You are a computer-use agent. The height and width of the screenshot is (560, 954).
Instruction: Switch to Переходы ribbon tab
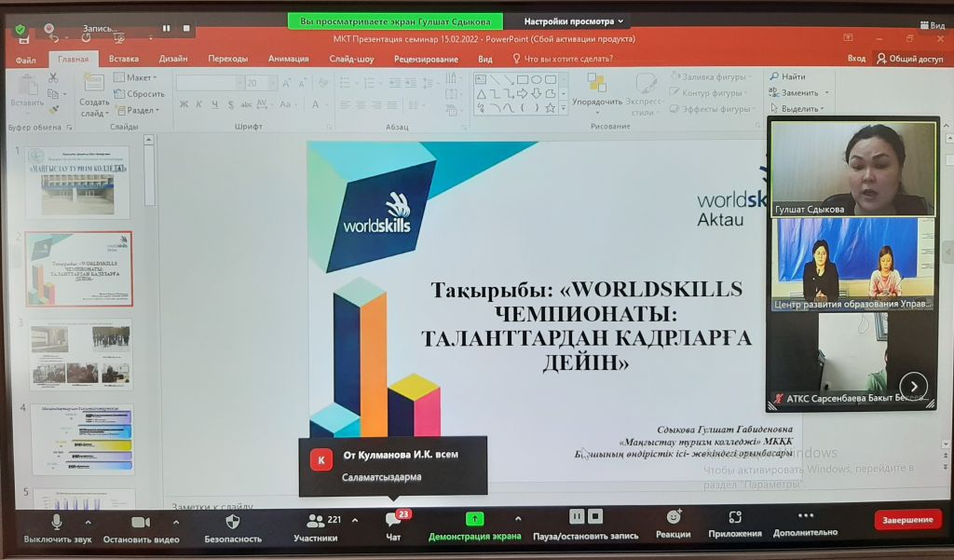click(x=227, y=59)
